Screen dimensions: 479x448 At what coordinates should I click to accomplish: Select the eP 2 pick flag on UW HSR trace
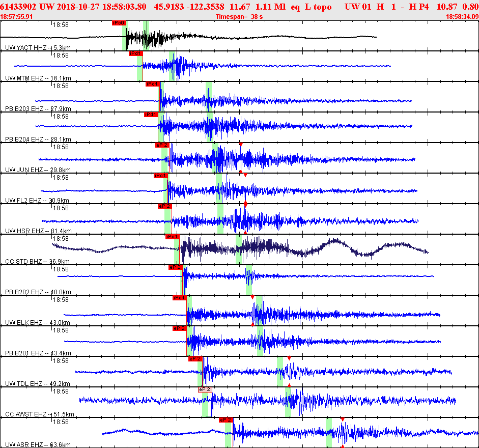[164, 206]
